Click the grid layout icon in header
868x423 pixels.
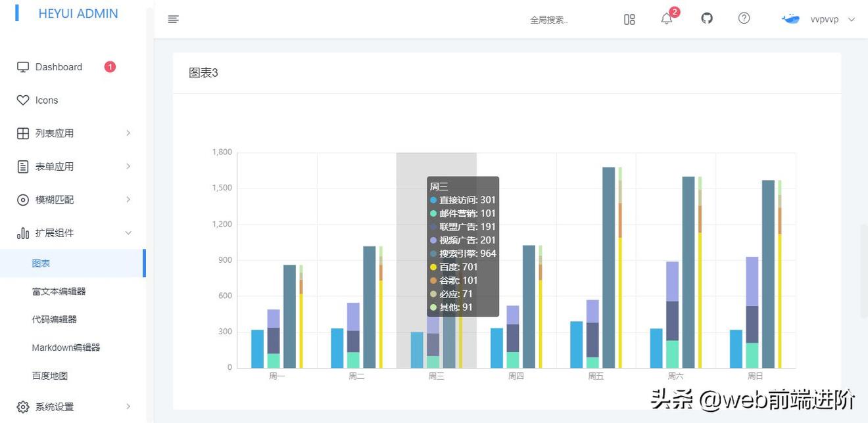click(629, 20)
